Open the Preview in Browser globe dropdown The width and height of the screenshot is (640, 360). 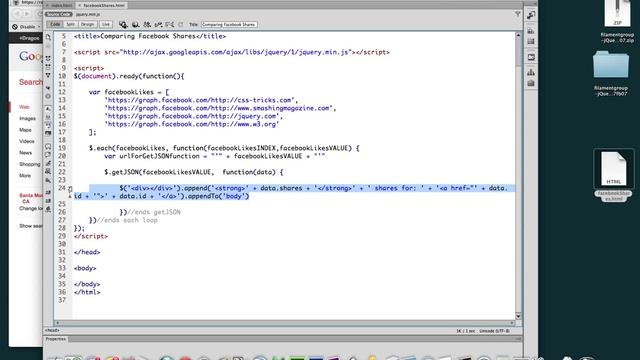tap(136, 24)
